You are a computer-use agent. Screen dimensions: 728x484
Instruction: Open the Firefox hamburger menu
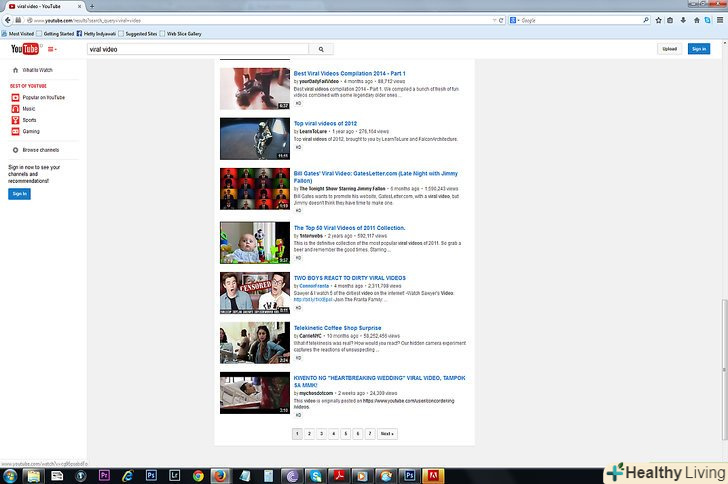720,20
